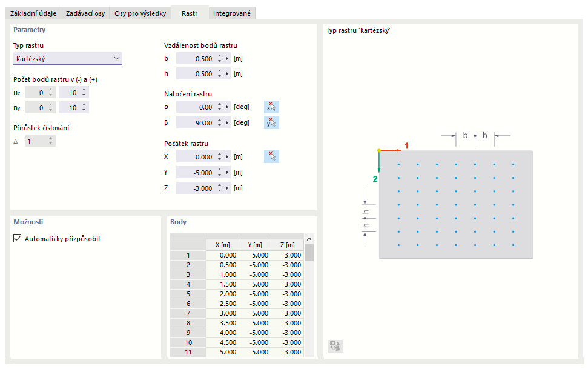Image resolution: width=588 pixels, height=369 pixels.
Task: Click X cell 2.500 in row 6
Action: 222,304
